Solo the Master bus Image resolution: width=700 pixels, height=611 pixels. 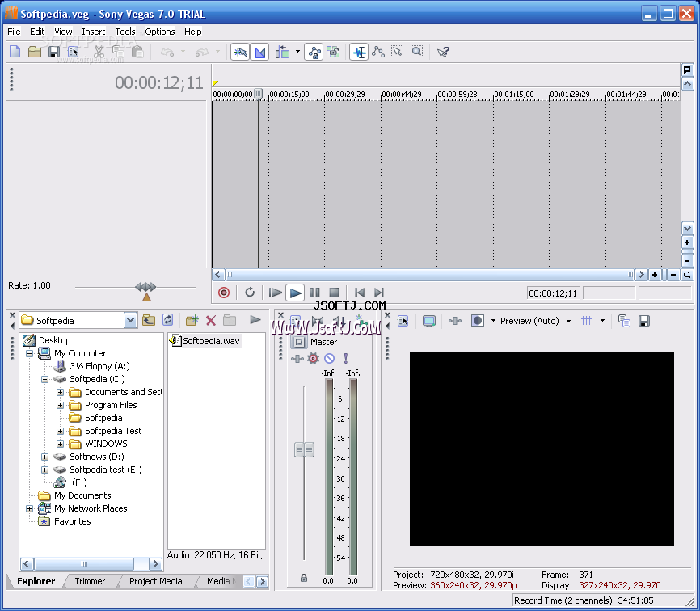coord(345,358)
